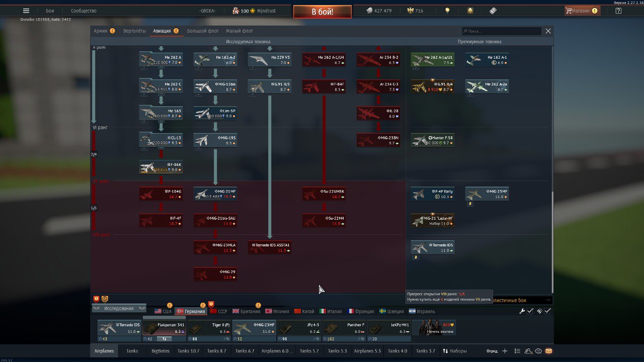Click the Исследования research button
644x362 pixels.
coord(119,308)
